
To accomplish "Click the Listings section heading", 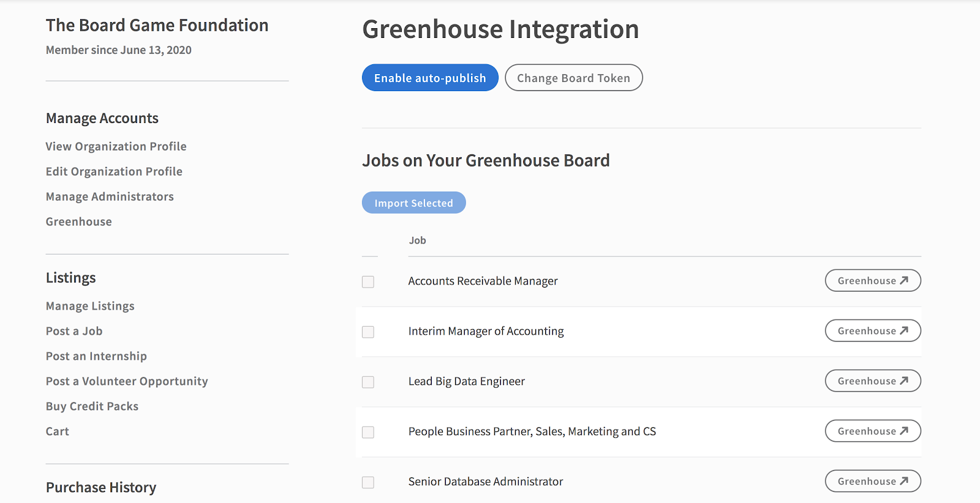I will pyautogui.click(x=71, y=278).
